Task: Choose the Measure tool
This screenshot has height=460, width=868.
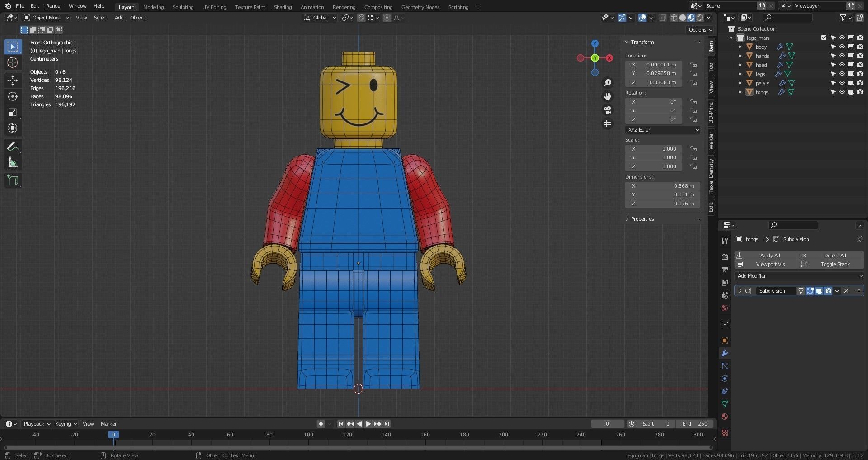Action: click(13, 162)
